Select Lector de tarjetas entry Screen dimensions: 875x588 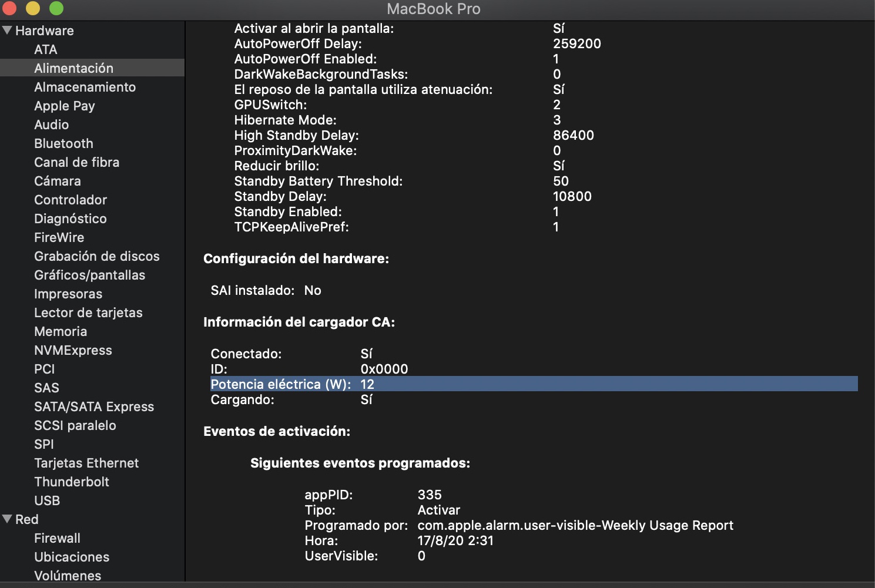88,313
